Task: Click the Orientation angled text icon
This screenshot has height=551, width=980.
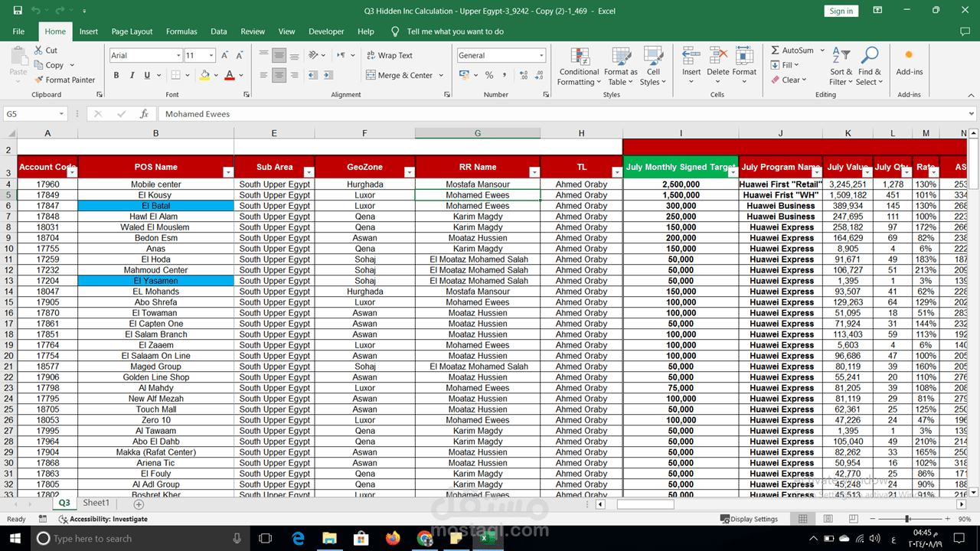Action: coord(315,55)
